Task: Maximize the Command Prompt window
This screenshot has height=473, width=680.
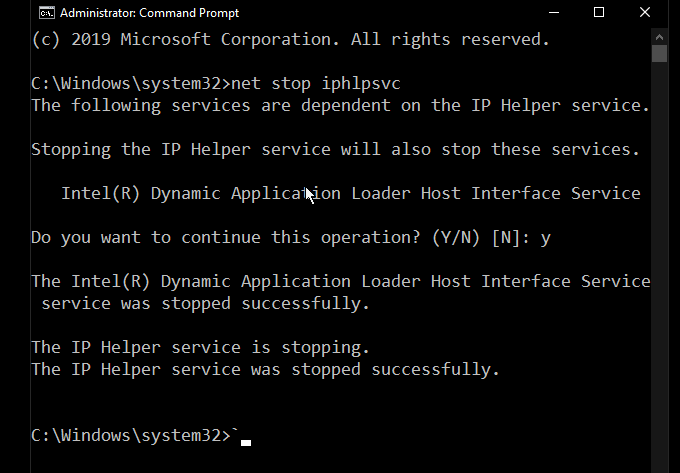Action: click(599, 12)
